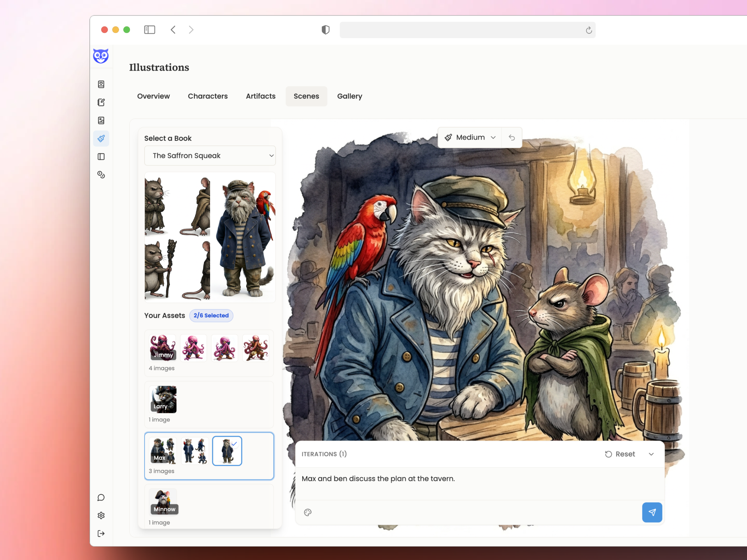Open the color palette picker near the prompt
Image resolution: width=747 pixels, height=560 pixels.
[x=308, y=512]
